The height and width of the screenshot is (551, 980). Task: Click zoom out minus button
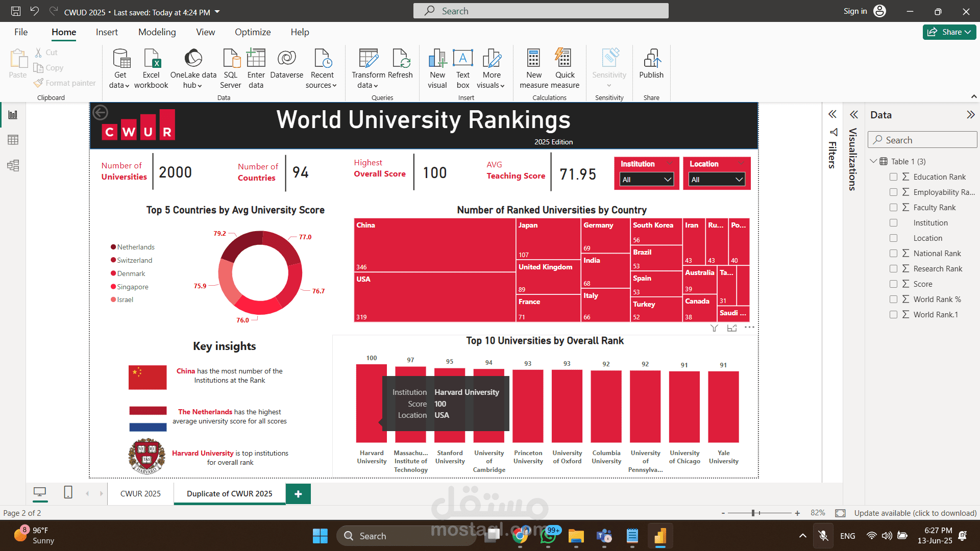(x=723, y=513)
